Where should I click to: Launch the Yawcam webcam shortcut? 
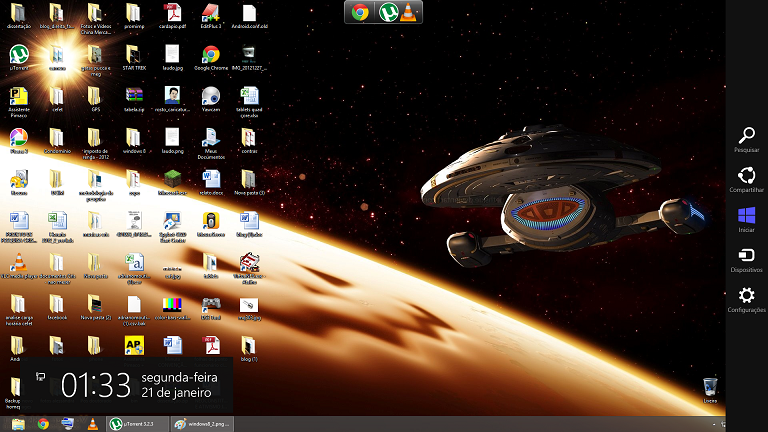(211, 99)
